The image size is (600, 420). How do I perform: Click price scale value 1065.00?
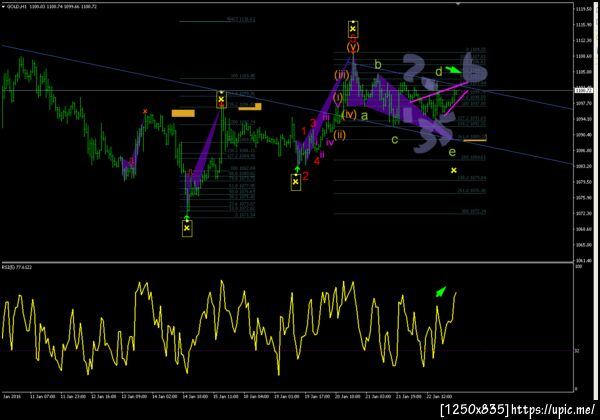[584, 244]
